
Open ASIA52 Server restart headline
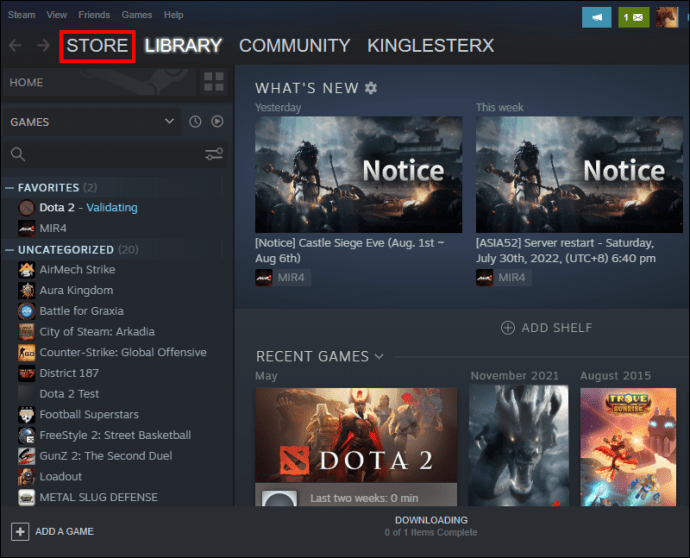click(566, 250)
